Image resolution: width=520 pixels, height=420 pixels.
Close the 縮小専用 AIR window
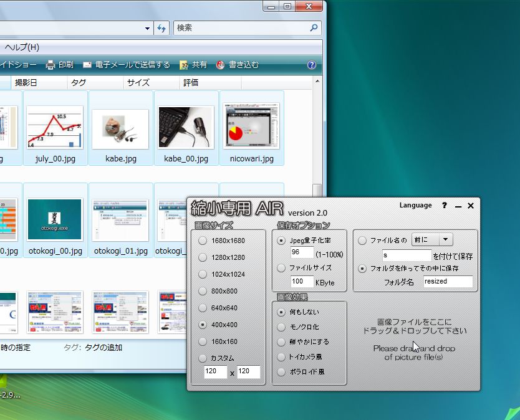[x=471, y=206]
